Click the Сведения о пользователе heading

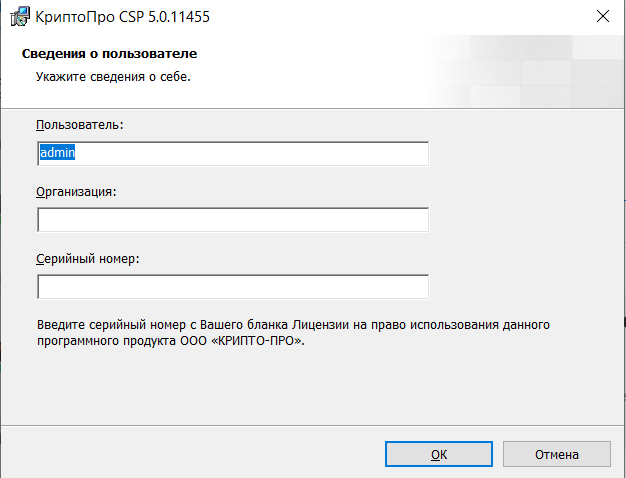pyautogui.click(x=109, y=53)
